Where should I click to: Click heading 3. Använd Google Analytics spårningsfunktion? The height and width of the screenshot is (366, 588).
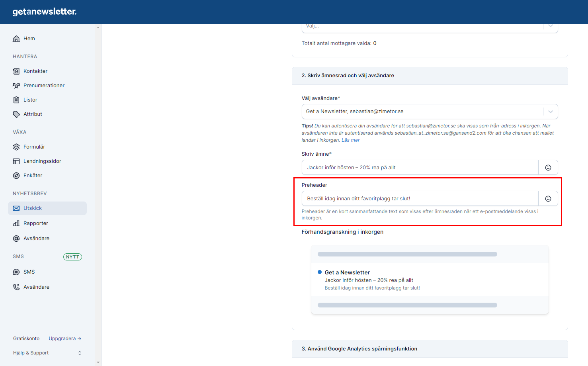tap(359, 349)
